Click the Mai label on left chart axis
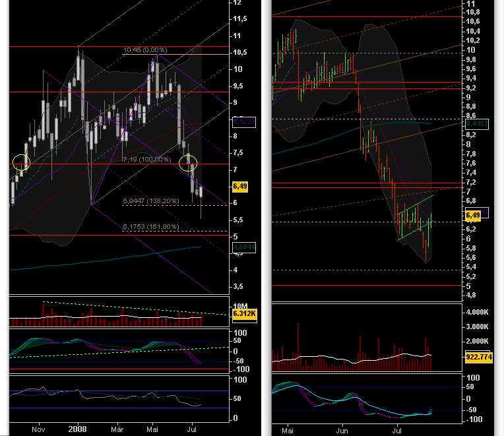 click(x=152, y=429)
